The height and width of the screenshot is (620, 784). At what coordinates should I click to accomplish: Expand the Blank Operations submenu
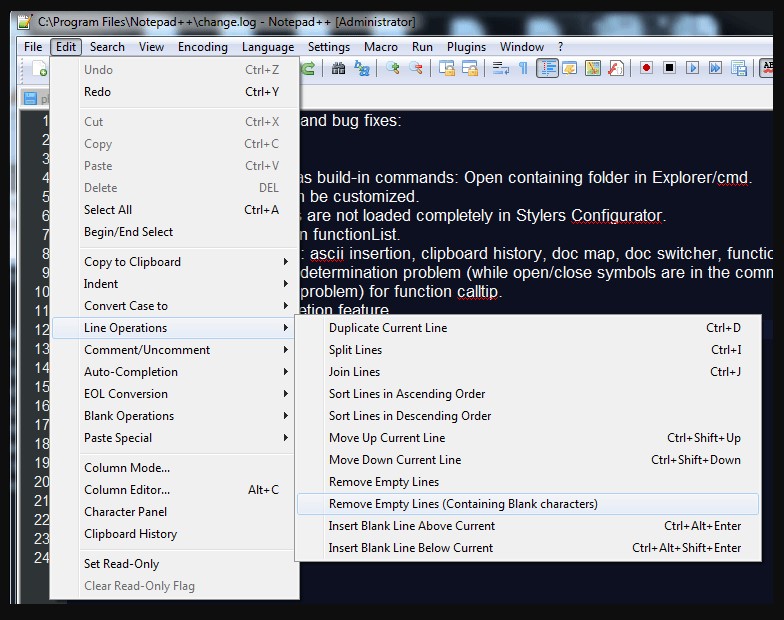point(172,416)
